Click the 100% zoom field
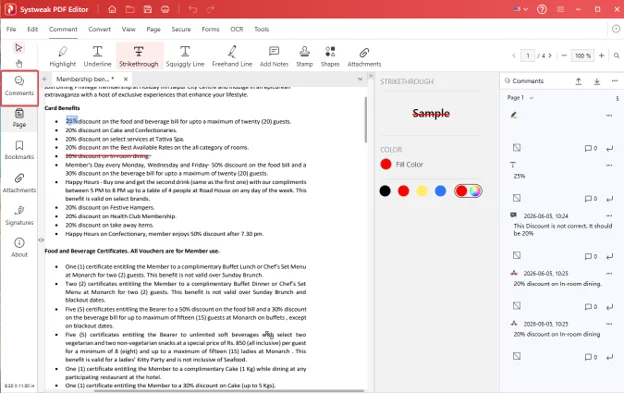The width and height of the screenshot is (624, 393). (583, 56)
